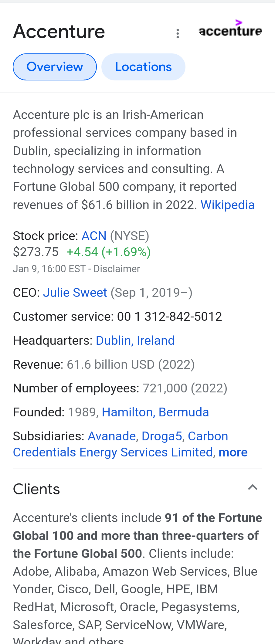Image resolution: width=275 pixels, height=644 pixels.
Task: Click the $273.75 stock price value
Action: (x=36, y=252)
